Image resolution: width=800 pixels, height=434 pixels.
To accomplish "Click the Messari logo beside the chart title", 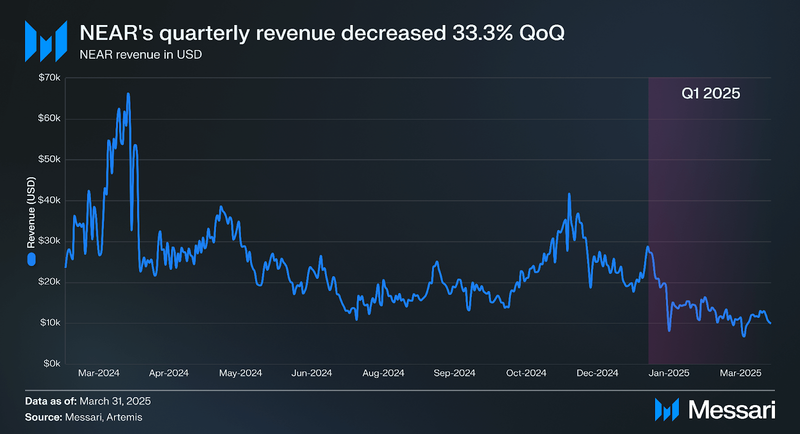I will click(46, 41).
